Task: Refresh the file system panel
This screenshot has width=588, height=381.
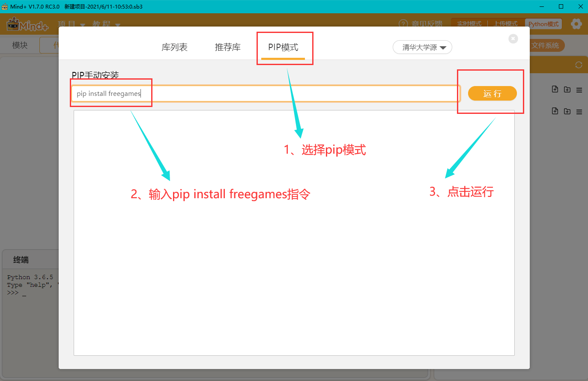Action: pyautogui.click(x=579, y=65)
